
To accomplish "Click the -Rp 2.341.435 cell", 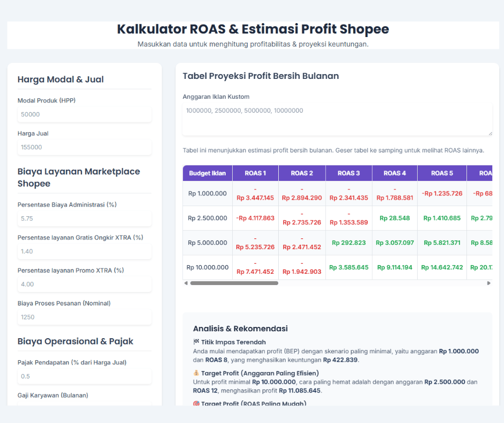I will (x=349, y=193).
